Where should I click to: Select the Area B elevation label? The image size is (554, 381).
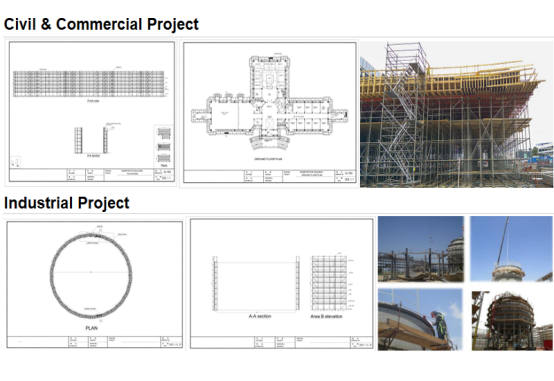pos(326,316)
